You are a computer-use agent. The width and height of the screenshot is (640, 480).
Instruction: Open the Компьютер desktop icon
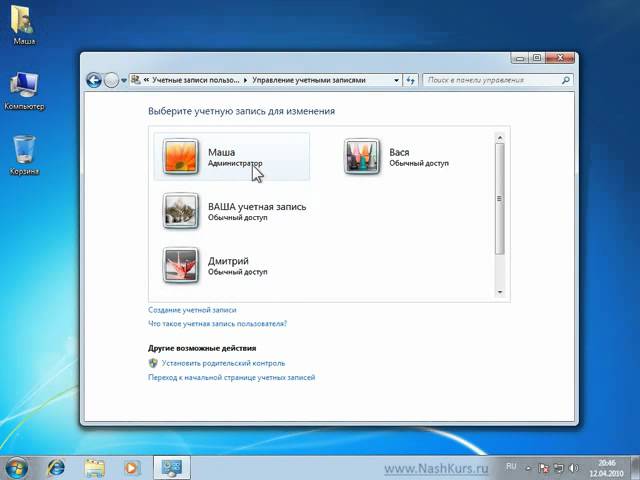click(x=24, y=90)
